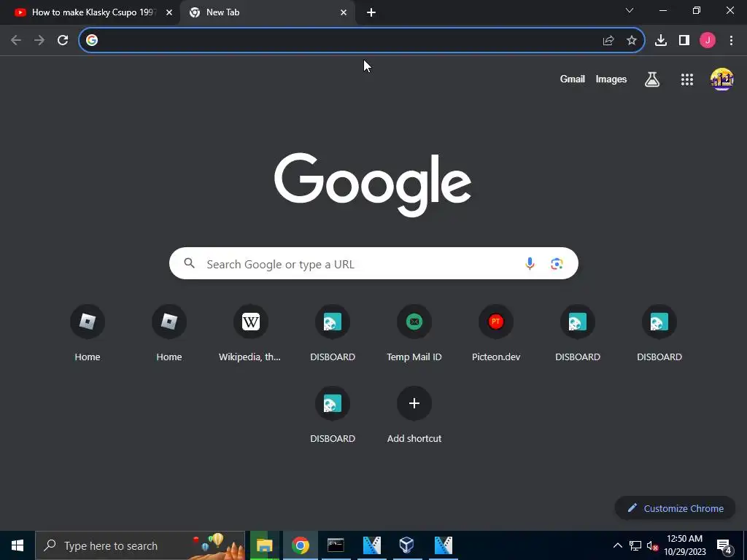This screenshot has width=747, height=560.
Task: Open the DISBOARD shortcut beside Wikipedia
Action: coord(333,332)
